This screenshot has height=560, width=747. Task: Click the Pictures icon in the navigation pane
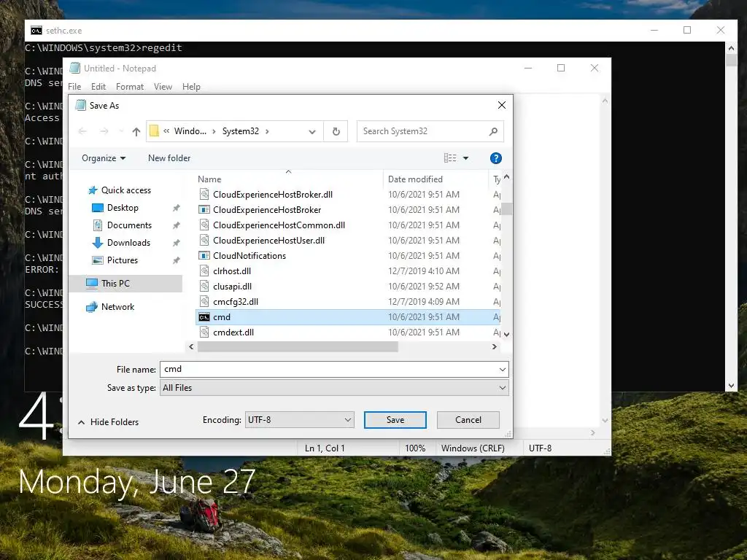[98, 260]
